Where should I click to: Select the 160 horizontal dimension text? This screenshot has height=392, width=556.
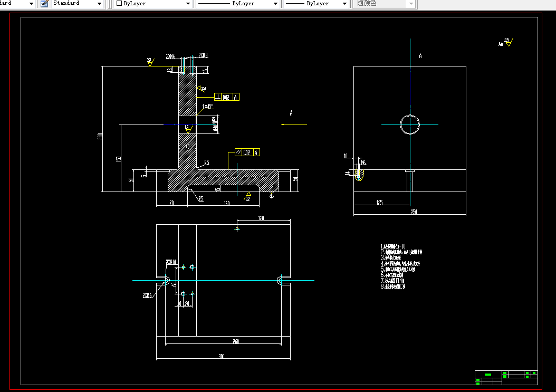point(227,203)
